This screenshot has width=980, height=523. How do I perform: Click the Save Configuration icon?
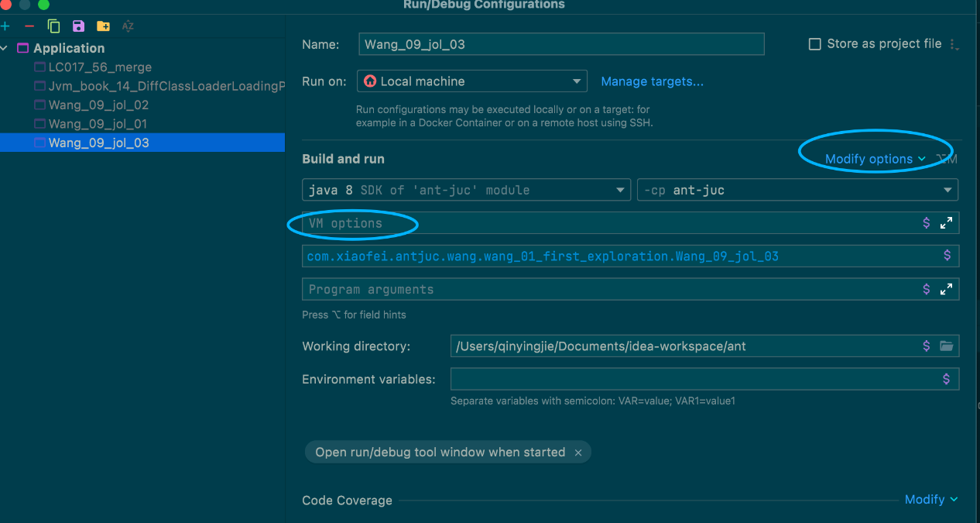point(78,26)
